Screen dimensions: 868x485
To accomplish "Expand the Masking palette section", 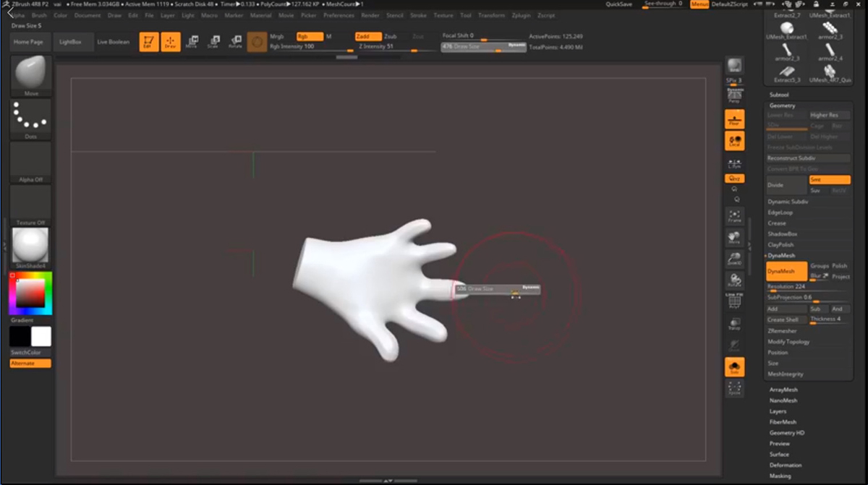I will 780,476.
